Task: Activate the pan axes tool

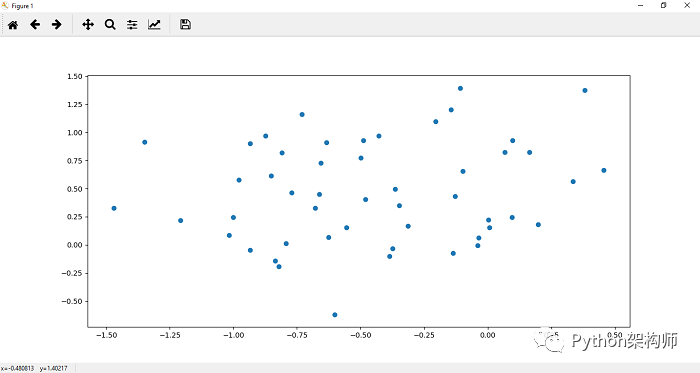Action: coord(88,25)
